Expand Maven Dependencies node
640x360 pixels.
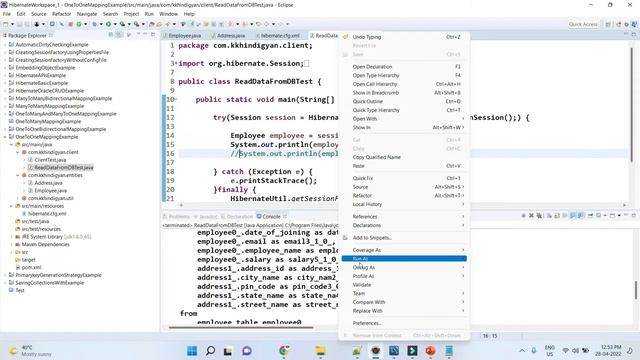click(x=11, y=244)
